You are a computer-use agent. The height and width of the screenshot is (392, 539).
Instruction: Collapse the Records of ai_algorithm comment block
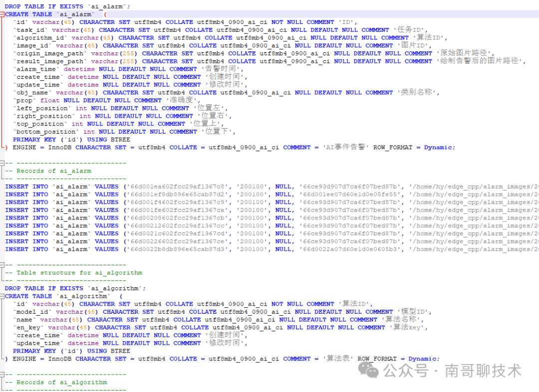pyautogui.click(x=3, y=374)
